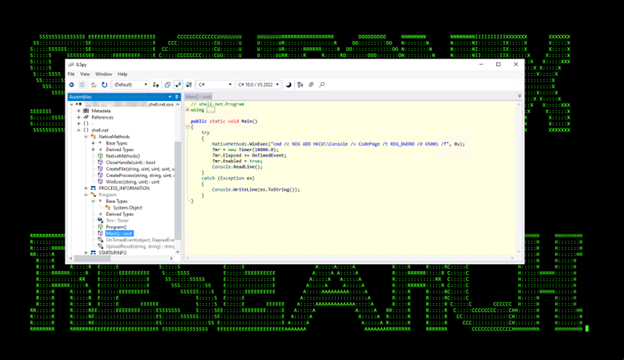
Task: Click the Manage assembly lists icon
Action: (156, 85)
